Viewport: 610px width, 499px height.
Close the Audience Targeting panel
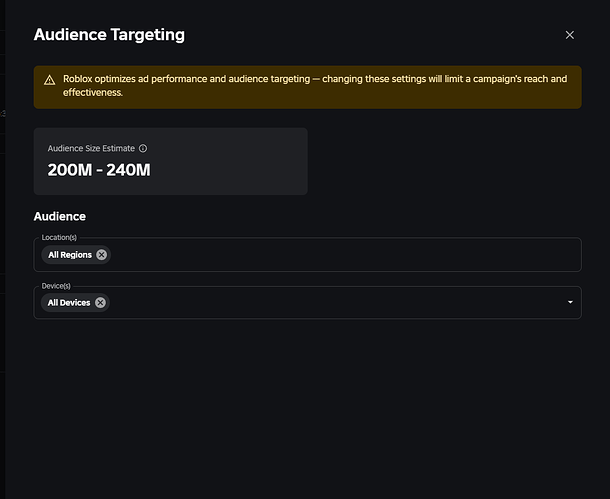click(x=570, y=35)
